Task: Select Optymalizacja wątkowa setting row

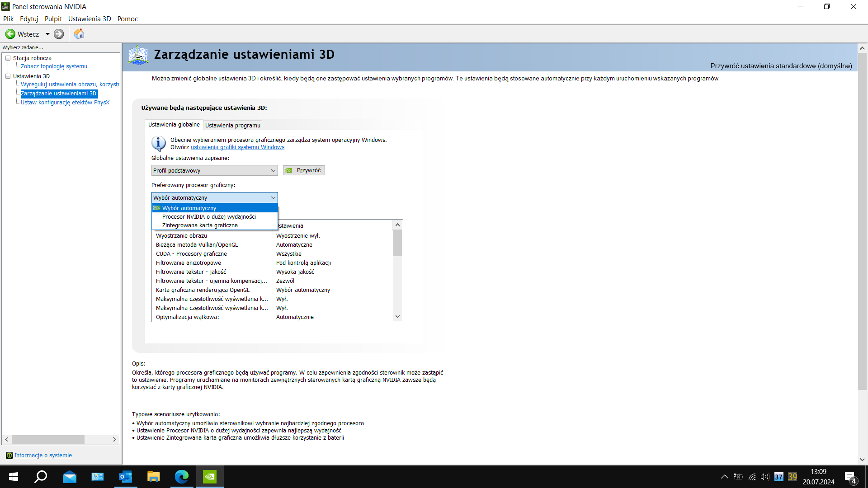Action: click(x=273, y=317)
